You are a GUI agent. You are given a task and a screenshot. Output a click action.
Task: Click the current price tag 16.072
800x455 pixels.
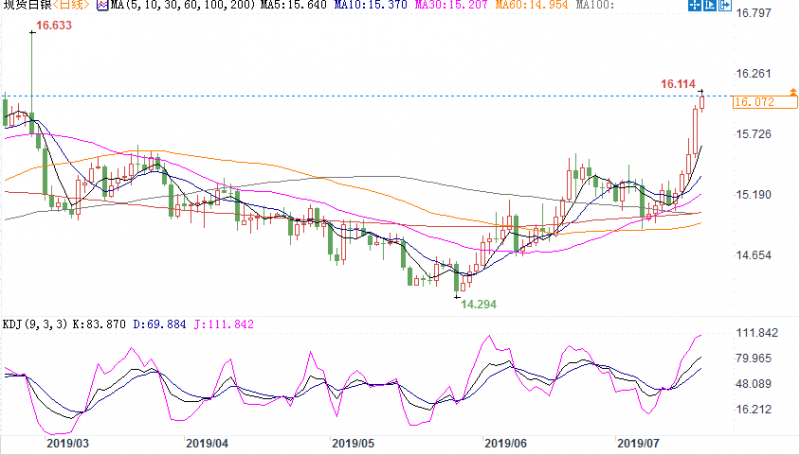[x=765, y=102]
